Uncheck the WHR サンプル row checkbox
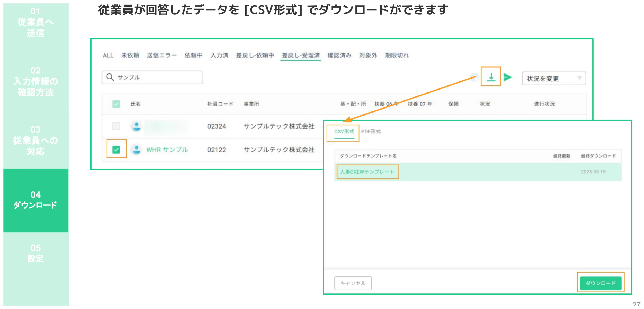Viewport: 644px width, 309px height. tap(116, 150)
